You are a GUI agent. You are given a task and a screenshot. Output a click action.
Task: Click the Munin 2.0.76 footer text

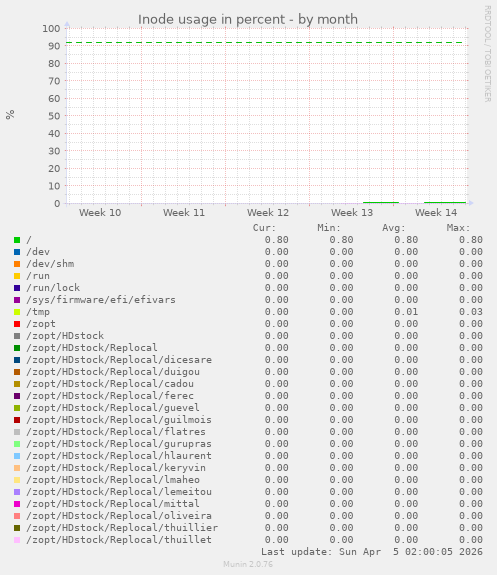pyautogui.click(x=248, y=564)
